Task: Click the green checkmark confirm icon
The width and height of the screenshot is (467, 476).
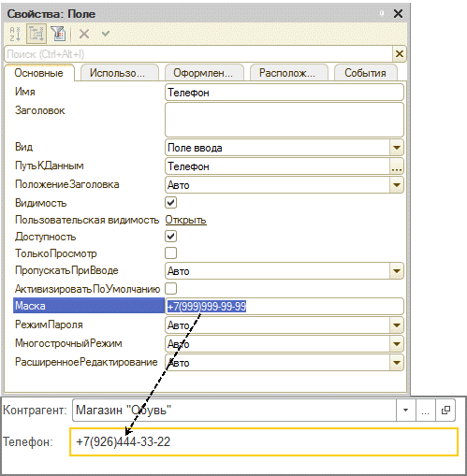Action: tap(106, 33)
